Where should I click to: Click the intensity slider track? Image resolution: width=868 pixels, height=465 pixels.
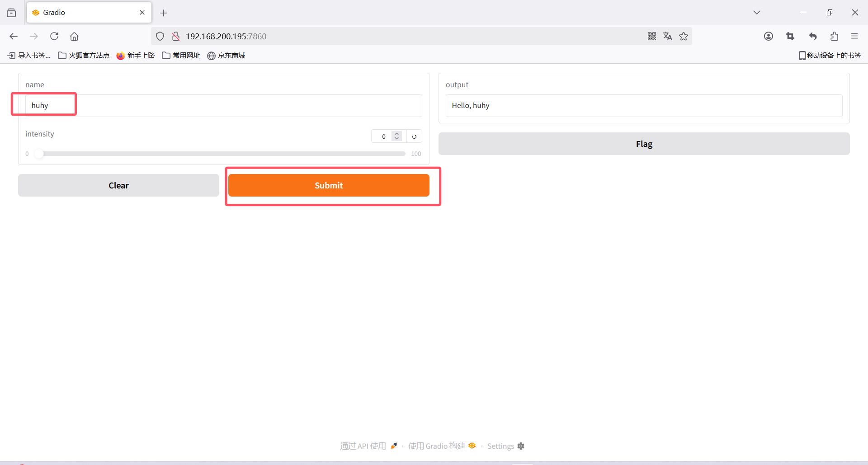(220, 154)
